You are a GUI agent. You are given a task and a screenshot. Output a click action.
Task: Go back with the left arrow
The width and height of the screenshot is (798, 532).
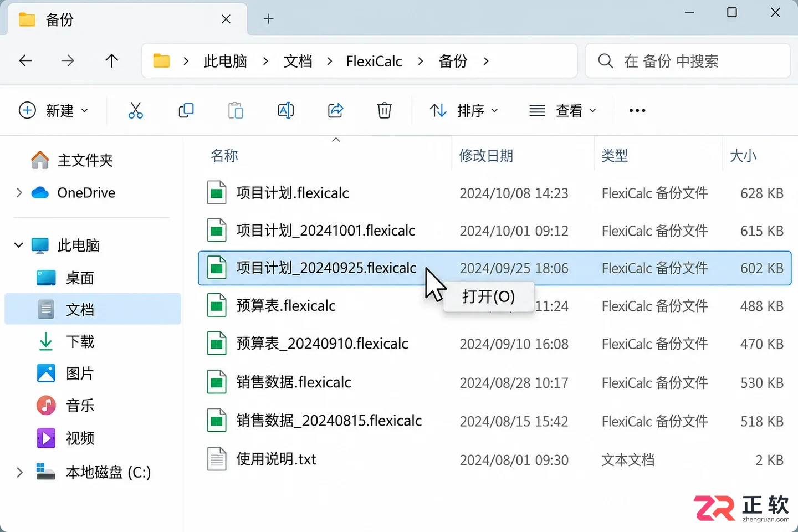point(25,60)
